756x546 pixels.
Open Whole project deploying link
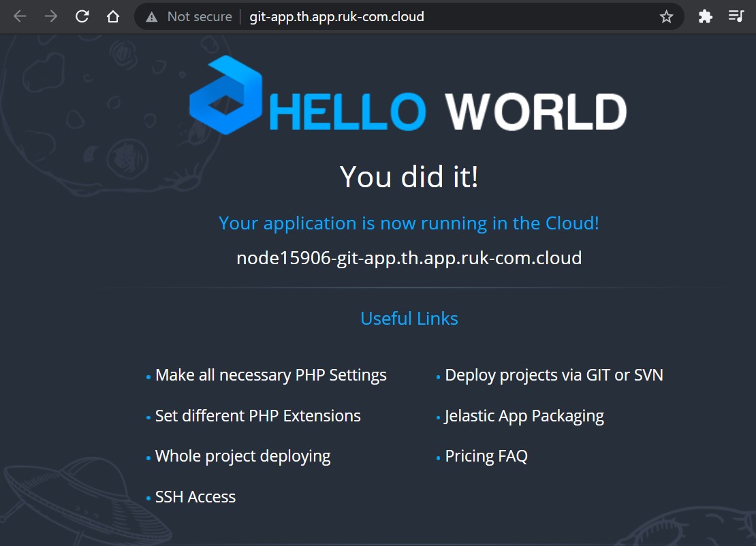click(x=243, y=456)
